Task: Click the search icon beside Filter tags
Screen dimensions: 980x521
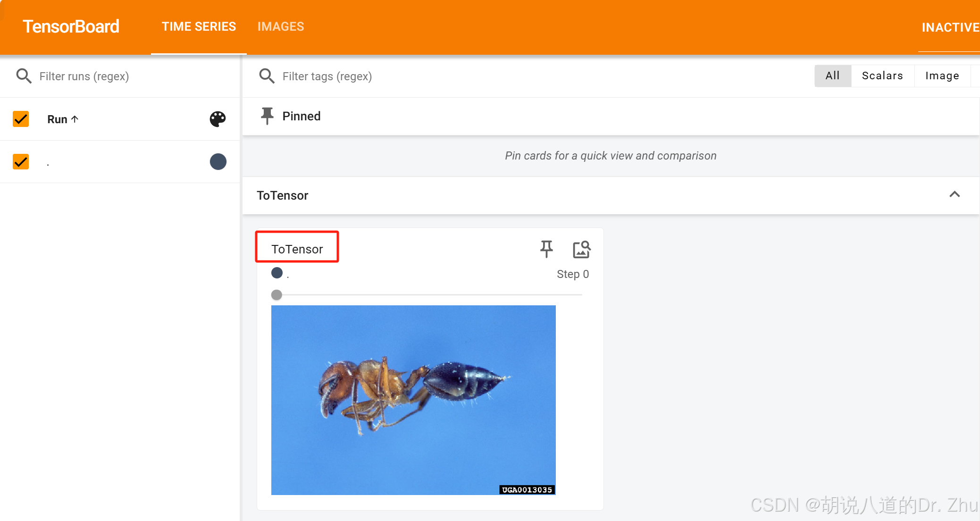Action: click(267, 76)
